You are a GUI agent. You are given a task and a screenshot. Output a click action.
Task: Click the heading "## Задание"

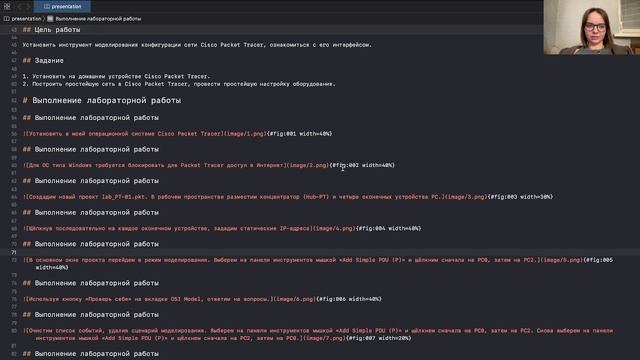43,60
